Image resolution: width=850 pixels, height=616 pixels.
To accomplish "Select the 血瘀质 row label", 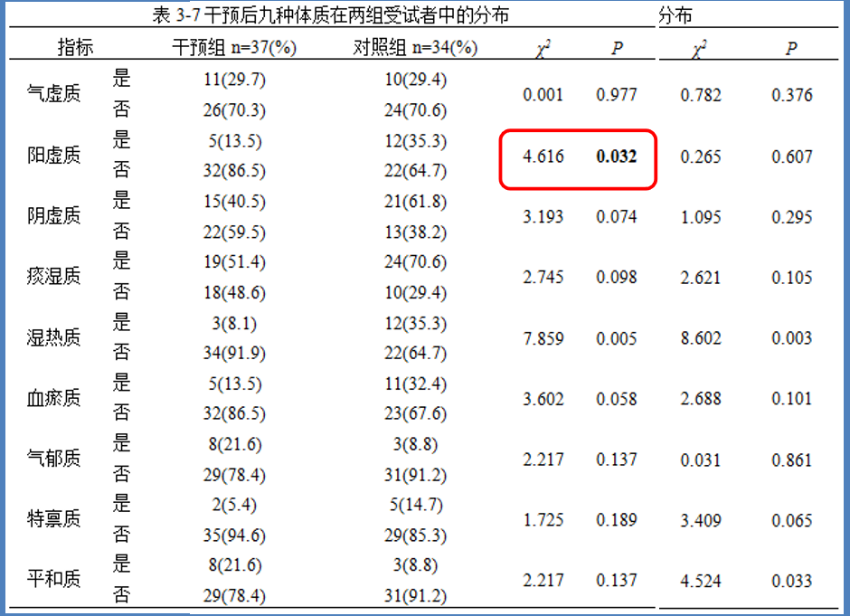I will (54, 398).
